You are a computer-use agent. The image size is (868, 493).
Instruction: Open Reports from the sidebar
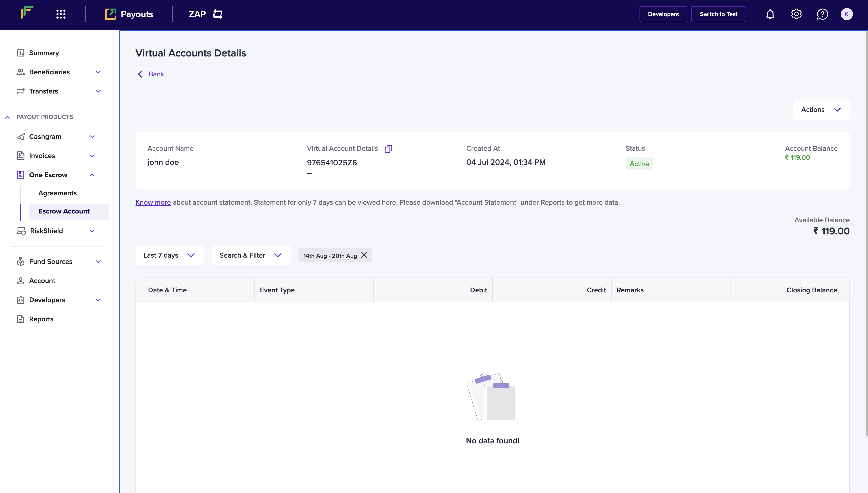pyautogui.click(x=41, y=319)
